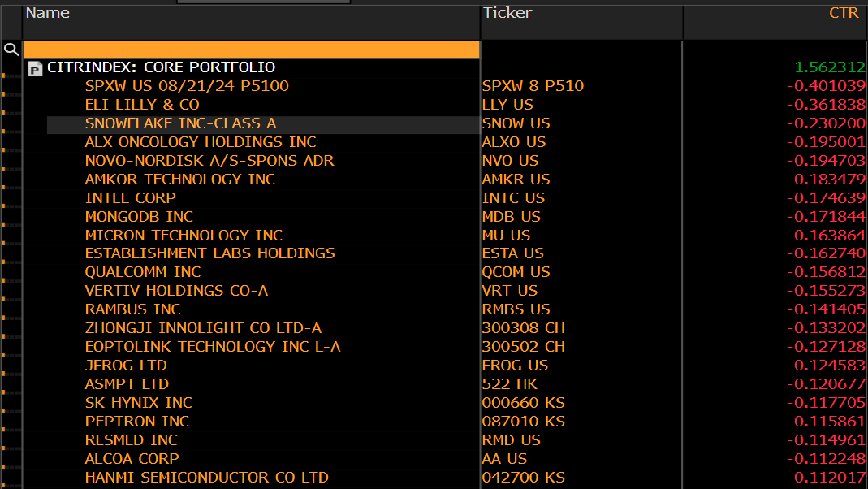Click ticker AMKR US
Viewport: 868px width, 489px height.
pos(516,180)
